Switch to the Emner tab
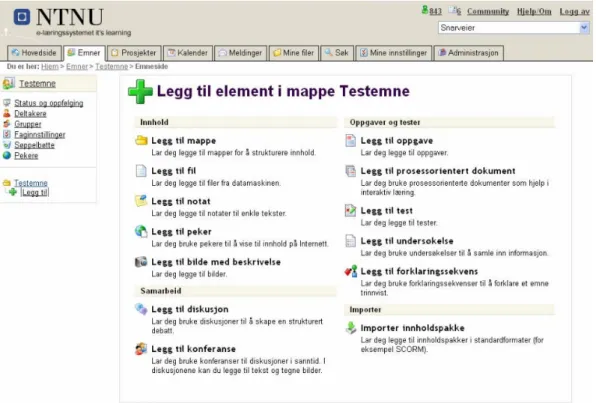596x403 pixels. click(x=84, y=53)
